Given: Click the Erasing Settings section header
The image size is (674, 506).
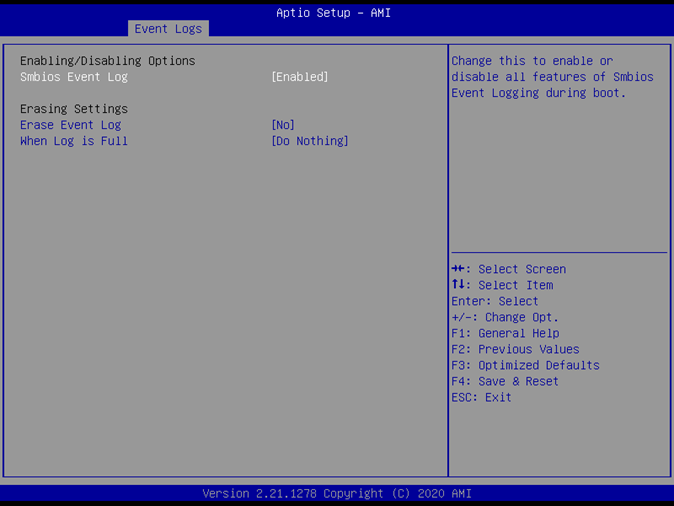Looking at the screenshot, I should click(74, 109).
